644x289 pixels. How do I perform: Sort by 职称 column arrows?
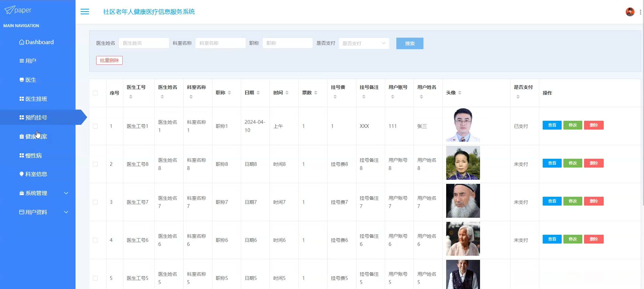point(229,93)
